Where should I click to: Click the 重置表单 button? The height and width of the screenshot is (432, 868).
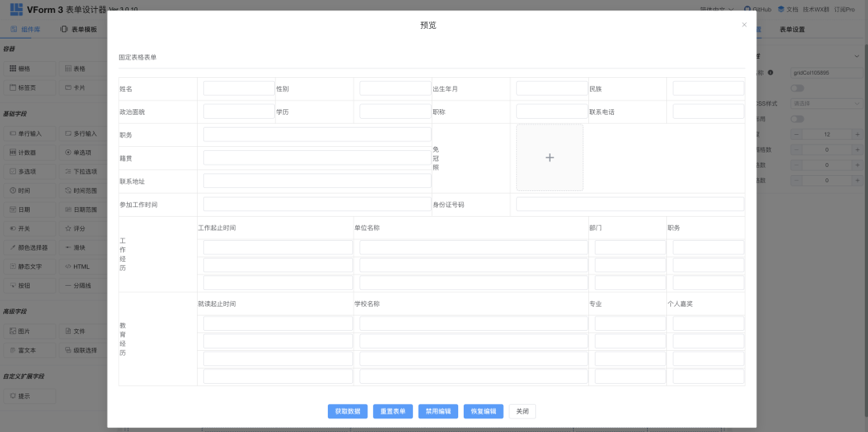click(x=392, y=411)
